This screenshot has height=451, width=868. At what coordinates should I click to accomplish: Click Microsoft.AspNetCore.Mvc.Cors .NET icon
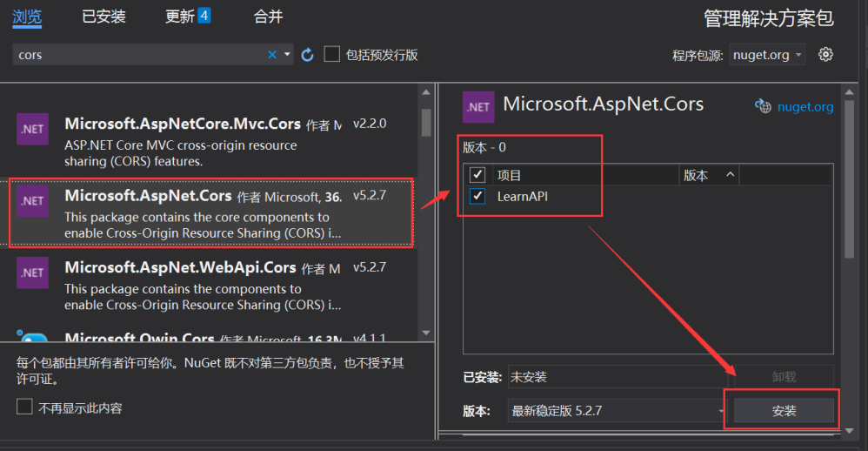(32, 129)
